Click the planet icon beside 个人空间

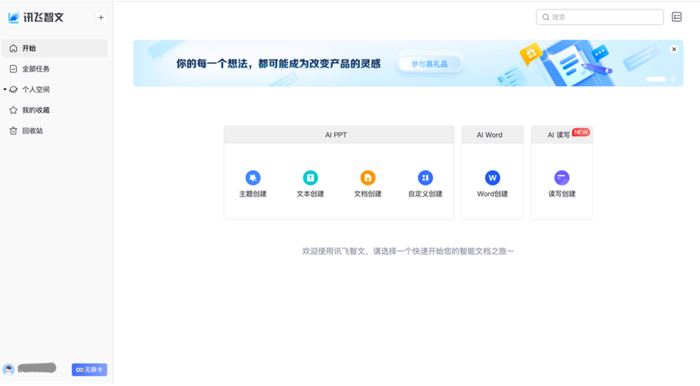13,89
